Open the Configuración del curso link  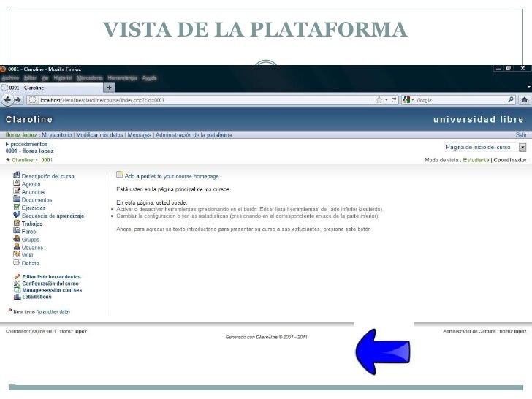[x=50, y=284]
